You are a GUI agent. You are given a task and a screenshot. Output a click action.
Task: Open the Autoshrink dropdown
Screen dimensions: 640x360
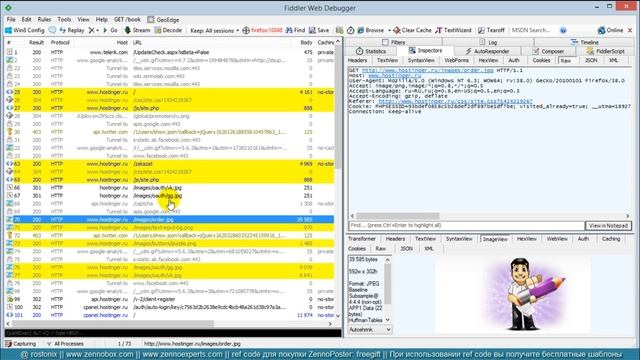[x=370, y=329]
